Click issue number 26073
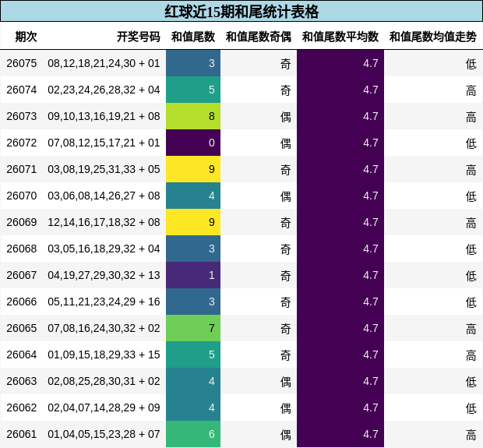Screen dimensions: 483x448 [x=22, y=116]
